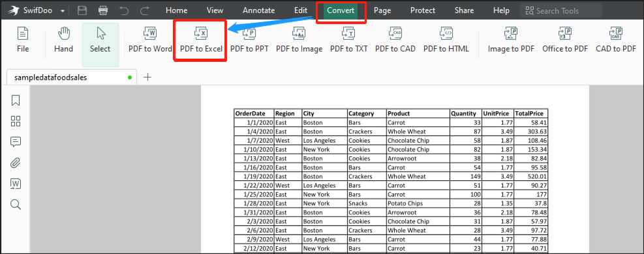The image size is (644, 254).
Task: Click the Product column header
Action: click(418, 113)
